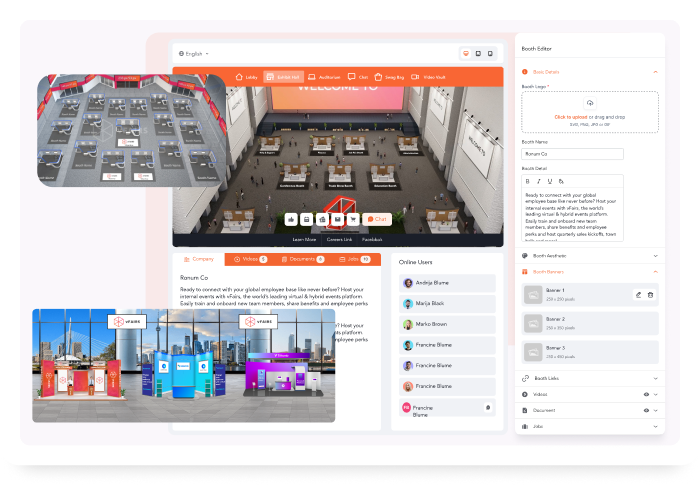Toggle visibility of the Document section
This screenshot has width=700, height=486.
[x=645, y=410]
